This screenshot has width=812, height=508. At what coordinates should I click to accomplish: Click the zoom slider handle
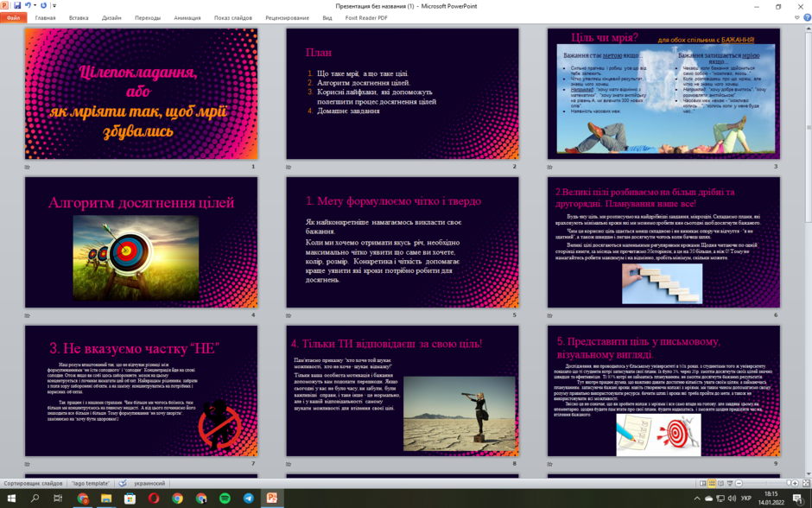pyautogui.click(x=789, y=483)
